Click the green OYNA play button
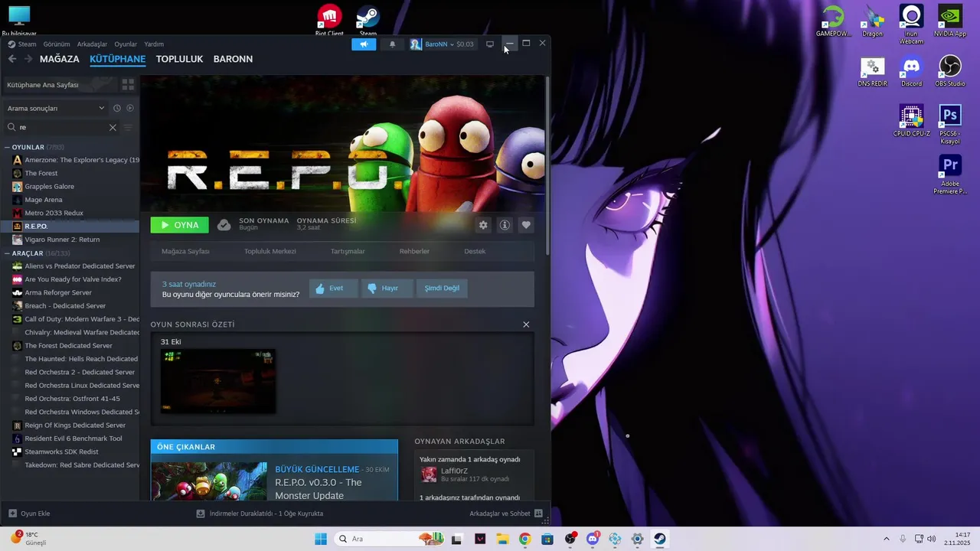 (179, 225)
